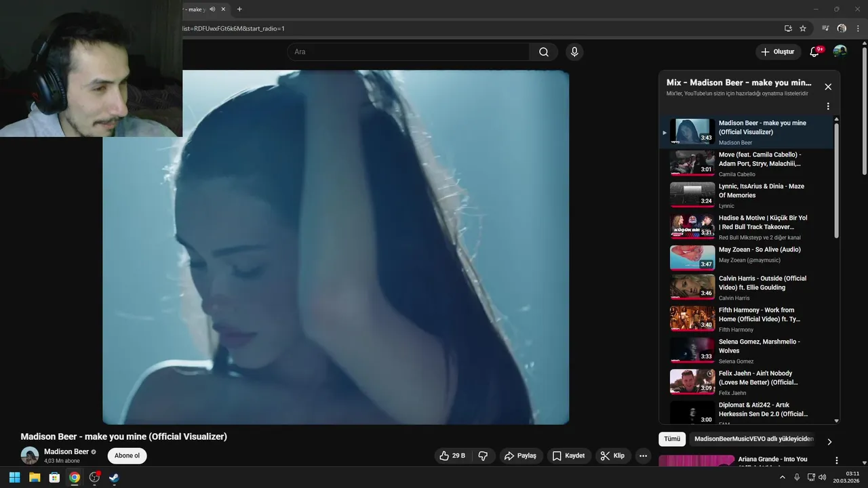Viewport: 868px width, 488px height.
Task: Open the Madison Beer channel name link
Action: [x=66, y=451]
